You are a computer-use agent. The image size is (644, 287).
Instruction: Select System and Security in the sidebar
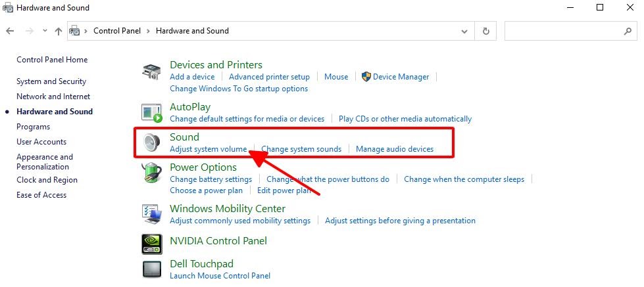51,81
